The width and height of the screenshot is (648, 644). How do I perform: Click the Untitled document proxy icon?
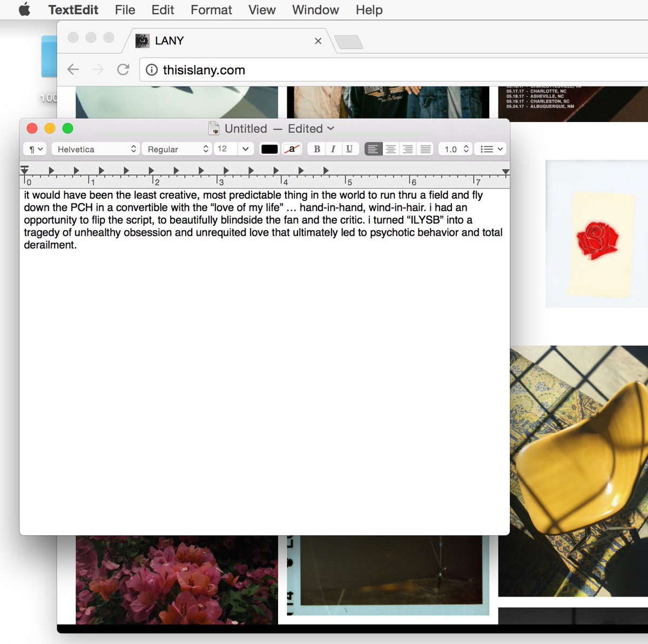pyautogui.click(x=214, y=128)
